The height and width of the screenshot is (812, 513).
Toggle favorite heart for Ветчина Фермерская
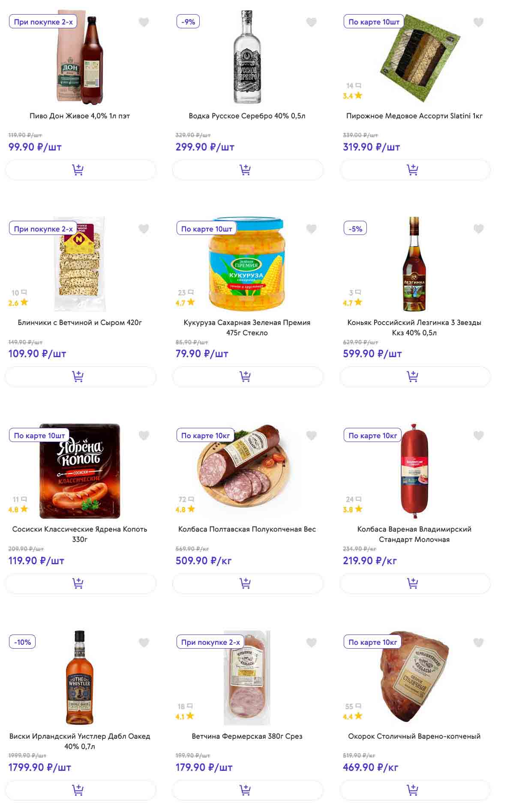point(311,642)
